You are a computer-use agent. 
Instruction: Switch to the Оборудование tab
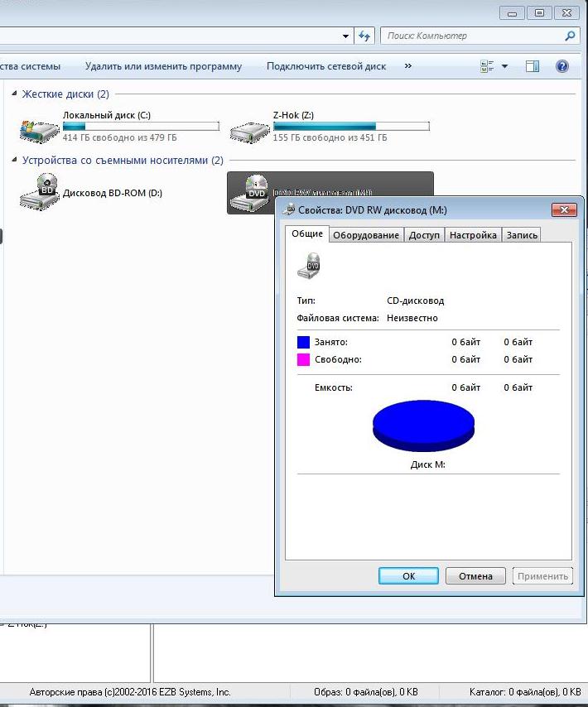coord(366,235)
